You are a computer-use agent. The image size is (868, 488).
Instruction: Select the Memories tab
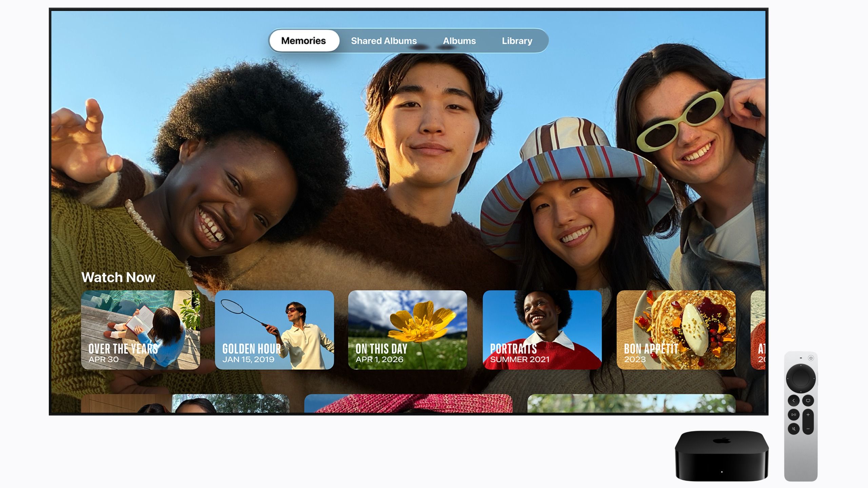[x=304, y=41]
